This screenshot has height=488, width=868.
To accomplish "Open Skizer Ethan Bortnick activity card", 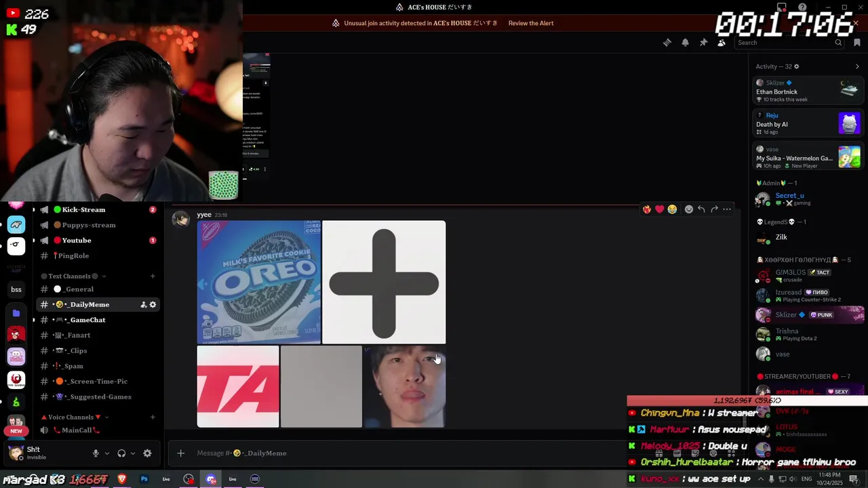I will tap(808, 91).
